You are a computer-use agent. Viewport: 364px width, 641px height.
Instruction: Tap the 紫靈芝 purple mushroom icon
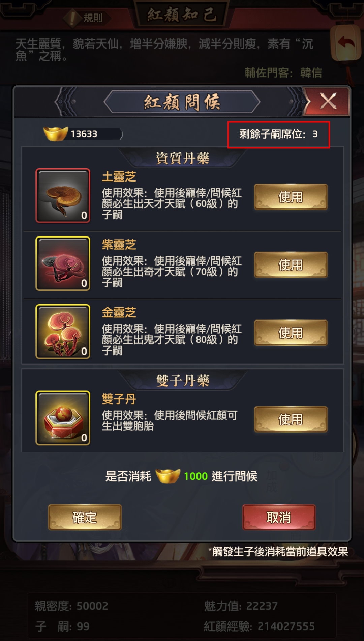63,263
